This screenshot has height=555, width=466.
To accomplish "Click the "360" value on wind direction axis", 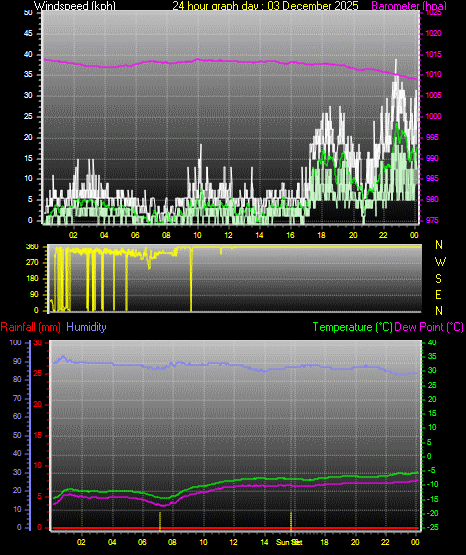I will tap(32, 247).
